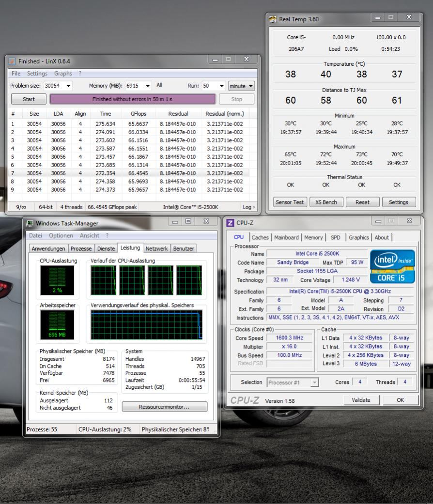The height and width of the screenshot is (504, 433).
Task: Open the File menu in LinX
Action: click(x=16, y=73)
